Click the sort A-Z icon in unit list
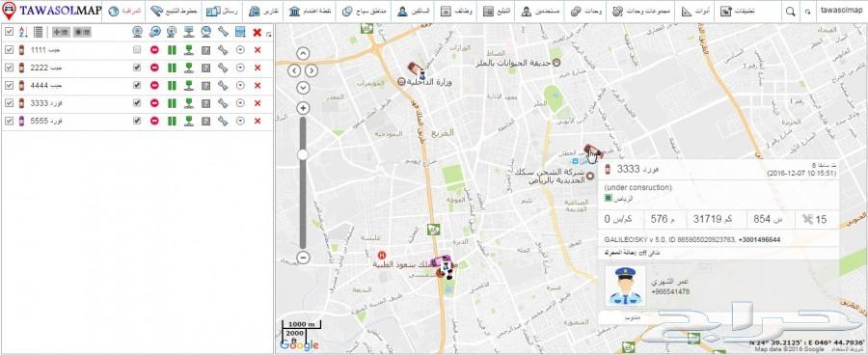The width and height of the screenshot is (868, 355). [x=23, y=32]
